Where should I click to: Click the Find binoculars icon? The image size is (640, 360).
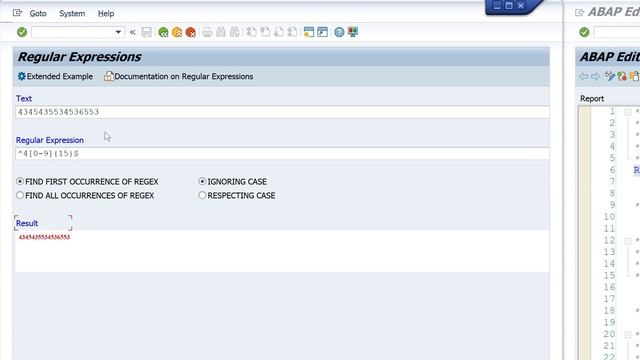click(x=221, y=32)
